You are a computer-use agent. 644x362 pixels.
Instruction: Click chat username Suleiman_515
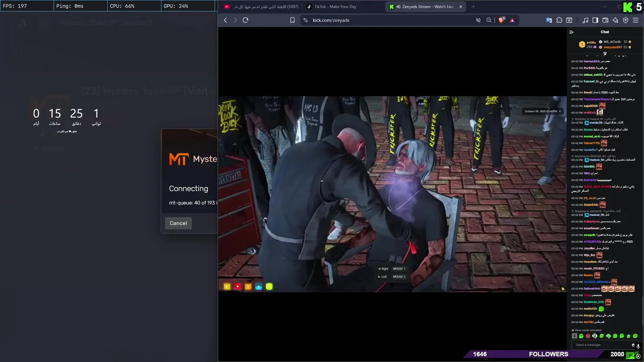[x=594, y=302]
